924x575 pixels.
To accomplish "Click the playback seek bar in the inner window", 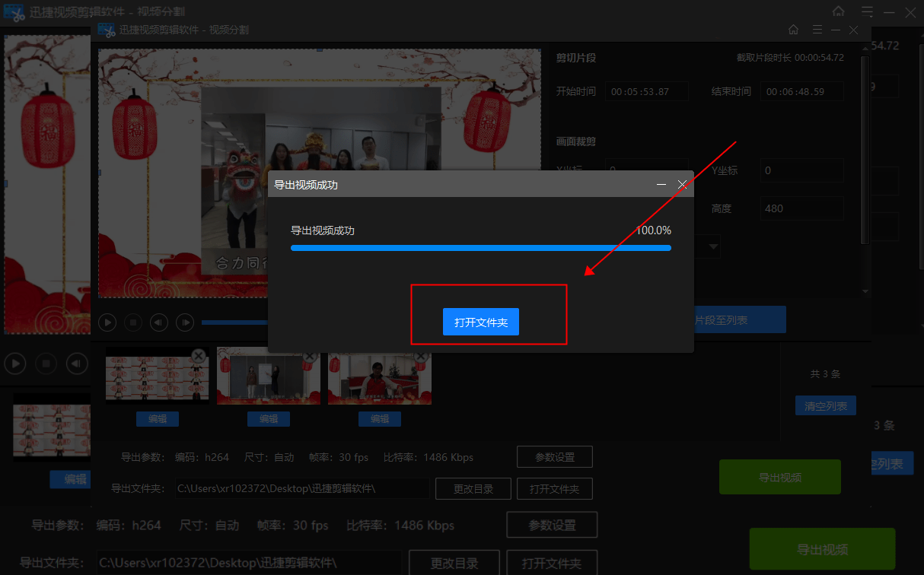I will [234, 322].
